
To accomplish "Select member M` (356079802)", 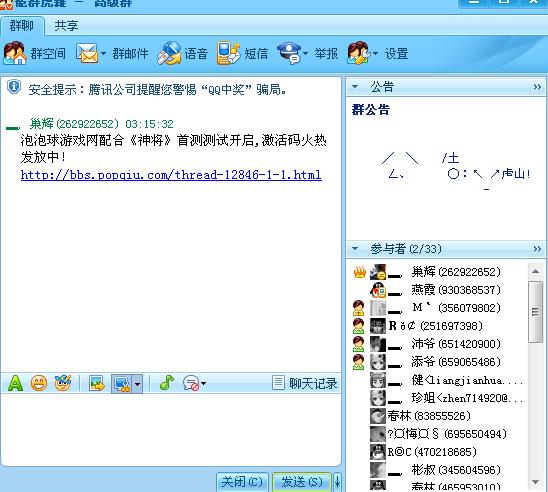I will [x=438, y=308].
